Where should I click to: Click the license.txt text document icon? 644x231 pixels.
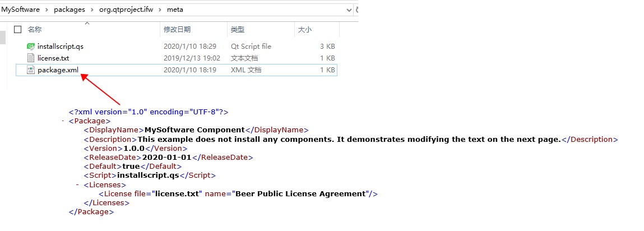tap(30, 58)
